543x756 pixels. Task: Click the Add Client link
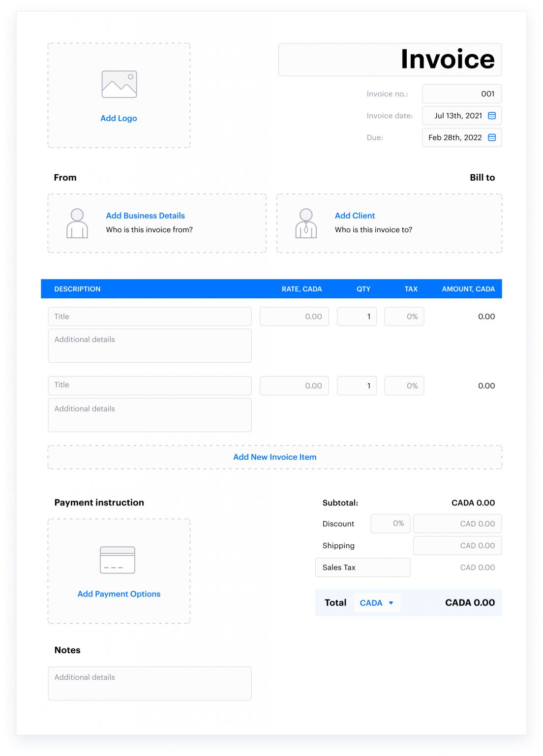[355, 216]
